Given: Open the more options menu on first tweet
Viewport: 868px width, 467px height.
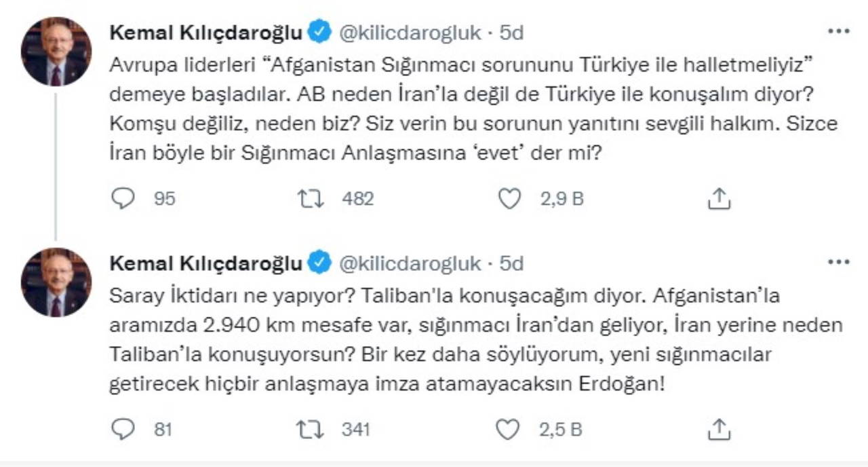Looking at the screenshot, I should tap(839, 31).
